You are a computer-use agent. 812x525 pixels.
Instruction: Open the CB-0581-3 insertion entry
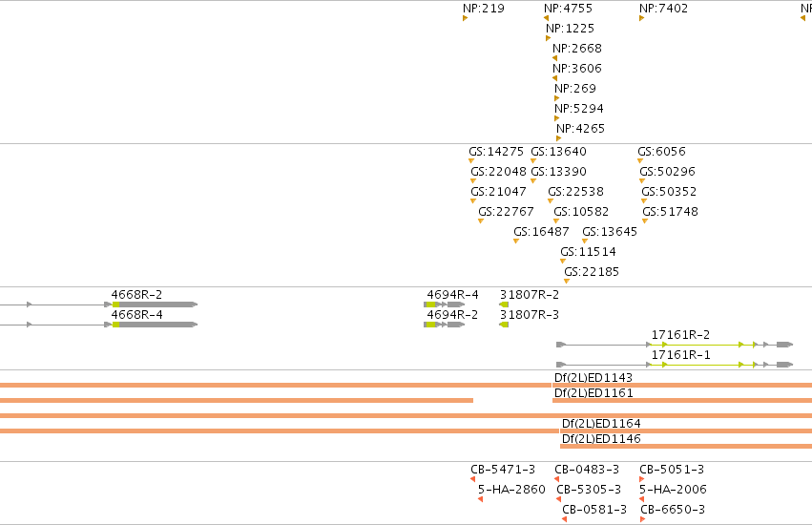(x=594, y=510)
